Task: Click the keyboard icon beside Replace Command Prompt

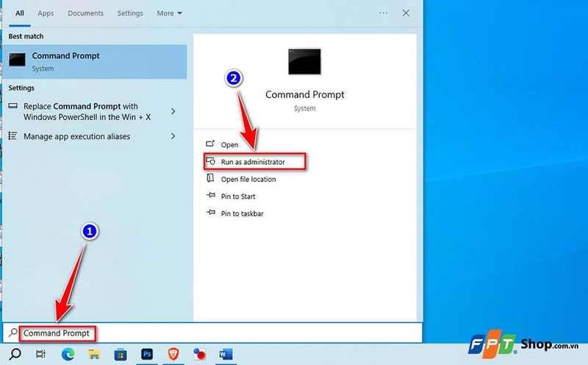Action: point(13,106)
